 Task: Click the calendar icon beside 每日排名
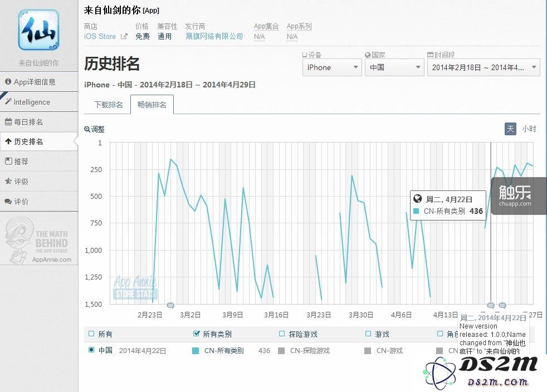8,122
